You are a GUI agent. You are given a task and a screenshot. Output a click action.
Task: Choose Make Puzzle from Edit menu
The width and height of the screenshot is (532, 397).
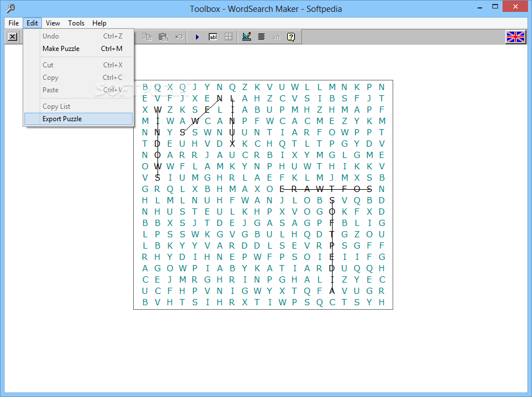79,49
